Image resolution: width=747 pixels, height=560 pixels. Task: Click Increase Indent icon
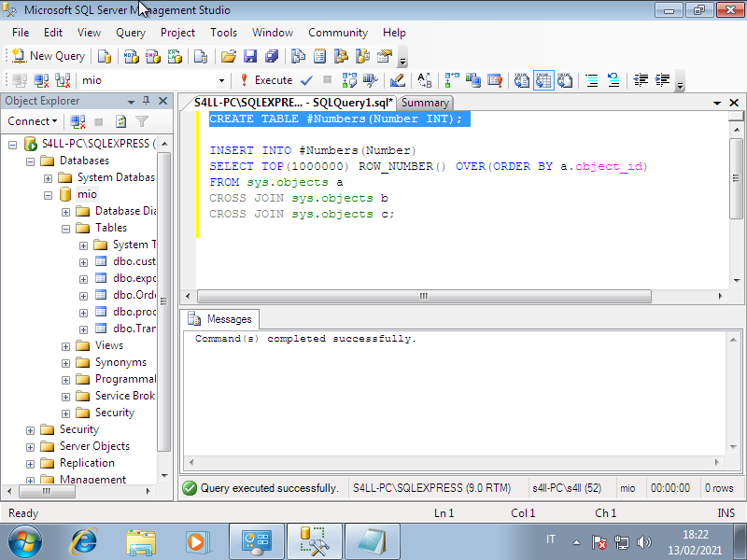pos(663,80)
